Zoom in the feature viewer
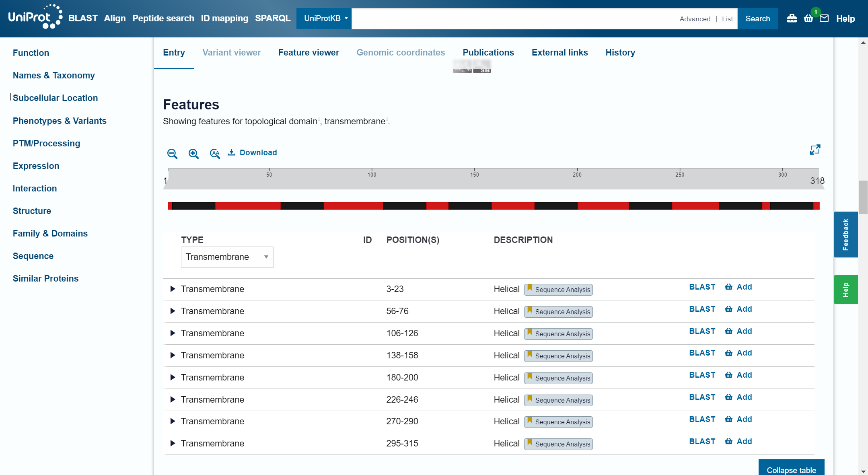 tap(193, 153)
